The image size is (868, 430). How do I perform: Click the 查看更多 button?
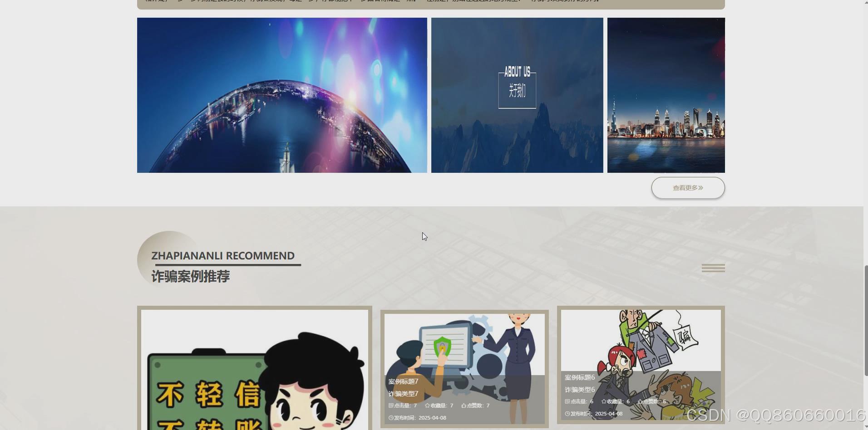click(688, 188)
